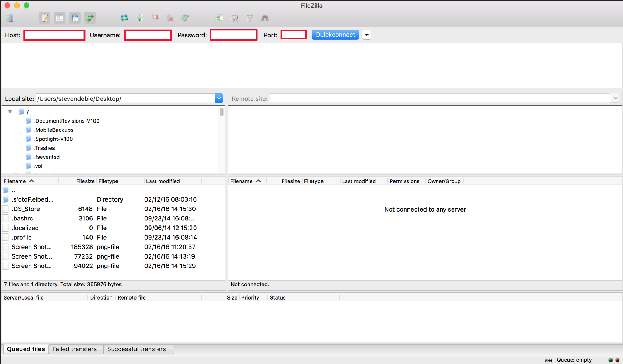
Task: Search remote files with the binoculars icon
Action: [265, 18]
